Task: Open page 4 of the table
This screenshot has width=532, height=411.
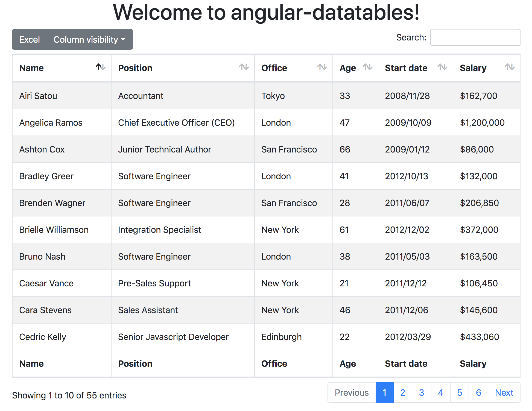Action: 440,393
